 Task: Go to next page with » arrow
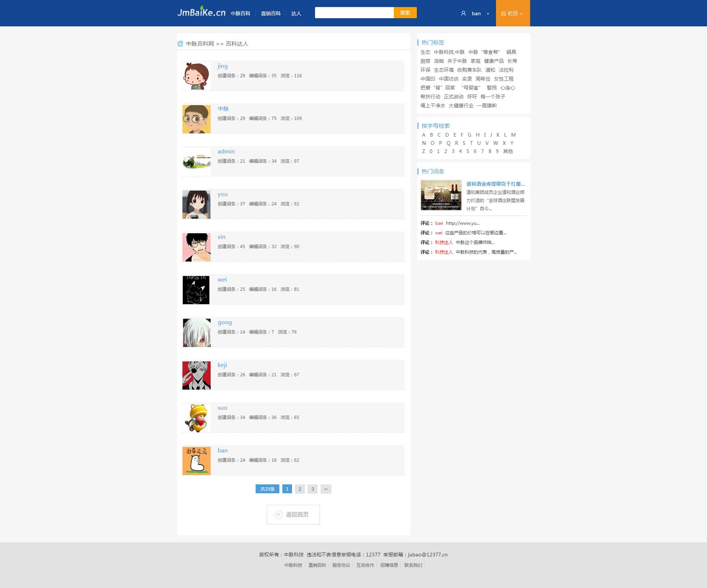click(x=326, y=489)
